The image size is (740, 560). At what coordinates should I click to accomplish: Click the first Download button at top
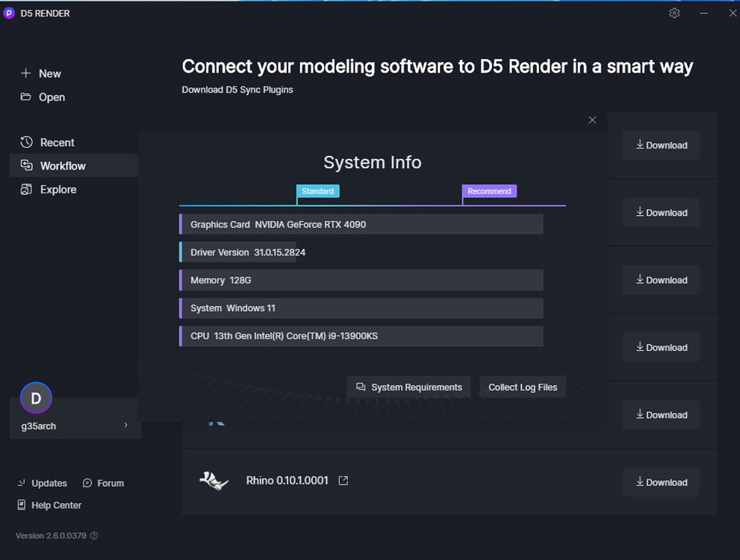coord(661,145)
